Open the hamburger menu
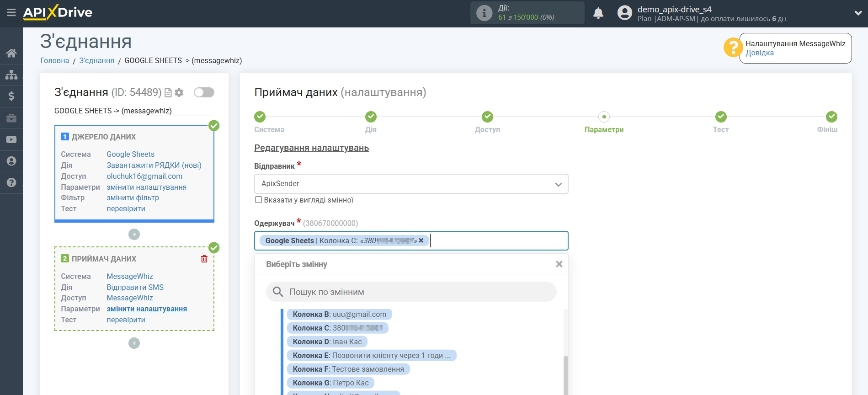868x395 pixels. (11, 12)
